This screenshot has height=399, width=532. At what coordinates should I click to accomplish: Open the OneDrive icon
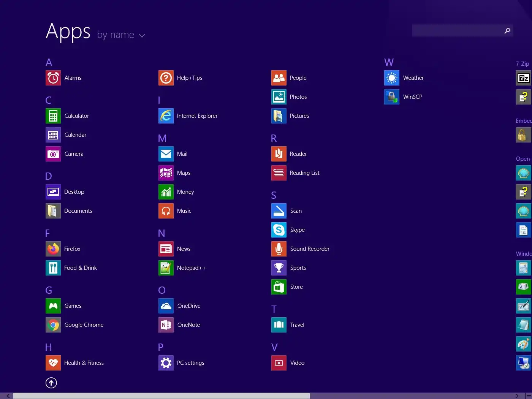(x=166, y=306)
